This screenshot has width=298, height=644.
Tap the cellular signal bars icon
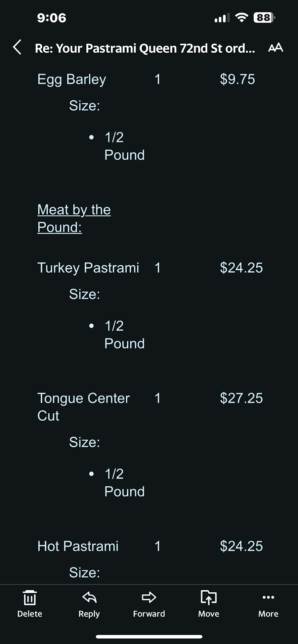[222, 17]
